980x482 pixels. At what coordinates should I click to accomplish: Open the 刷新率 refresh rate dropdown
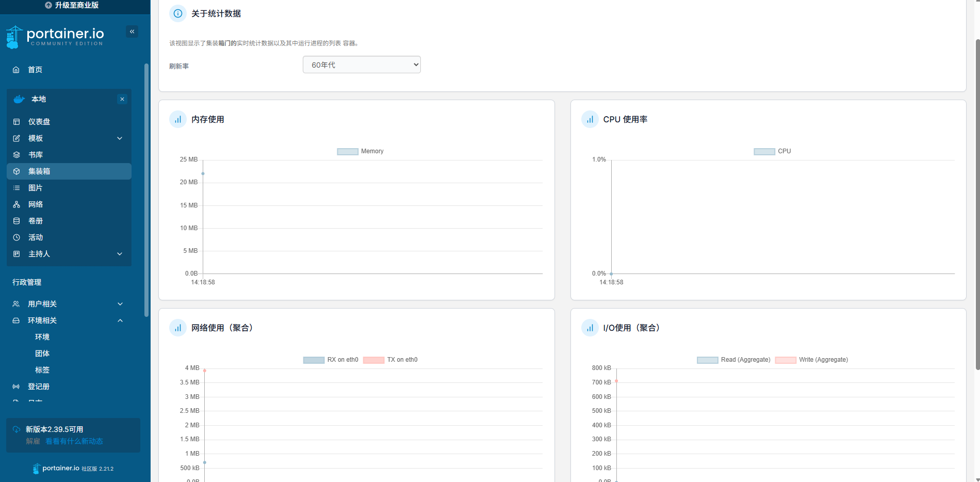pyautogui.click(x=362, y=65)
